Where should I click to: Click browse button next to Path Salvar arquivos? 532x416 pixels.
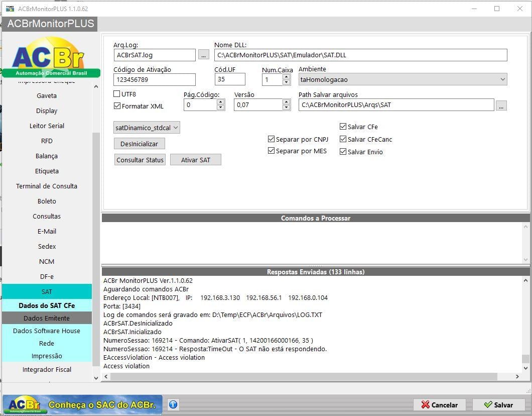point(501,106)
